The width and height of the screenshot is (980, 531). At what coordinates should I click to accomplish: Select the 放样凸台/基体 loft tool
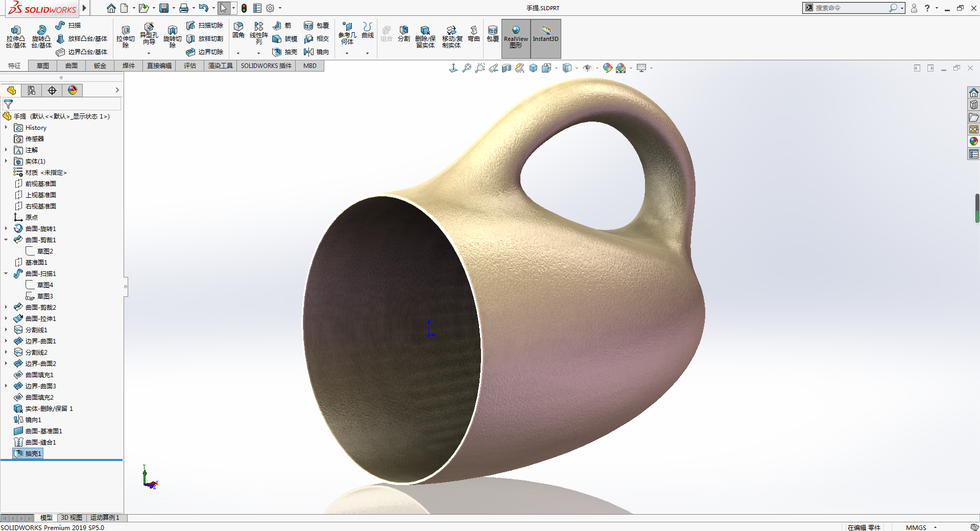coord(82,39)
